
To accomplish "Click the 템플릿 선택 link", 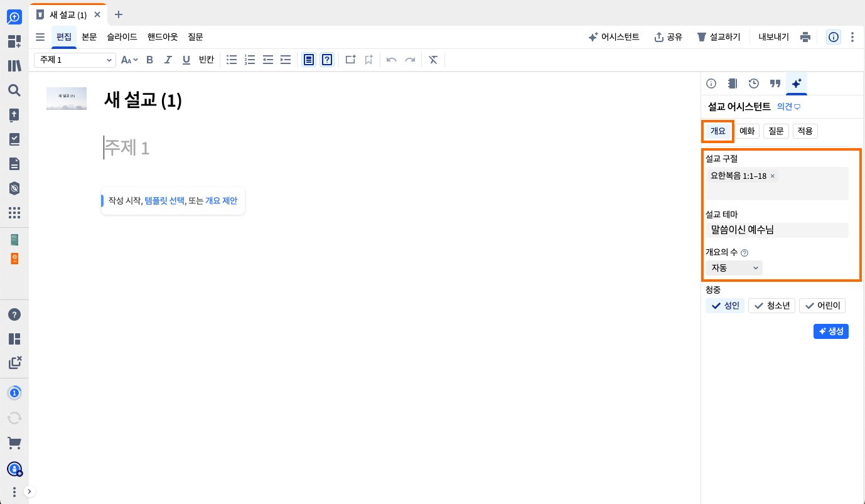I will (x=164, y=201).
